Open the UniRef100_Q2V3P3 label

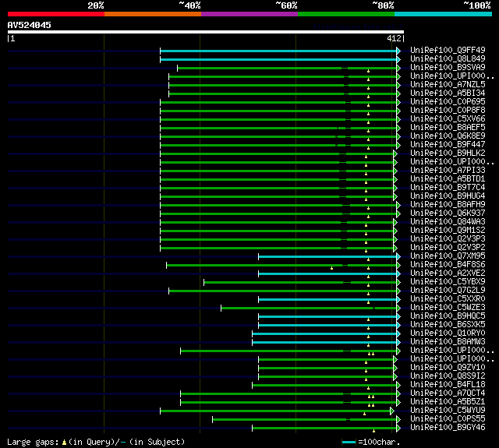[x=448, y=239]
